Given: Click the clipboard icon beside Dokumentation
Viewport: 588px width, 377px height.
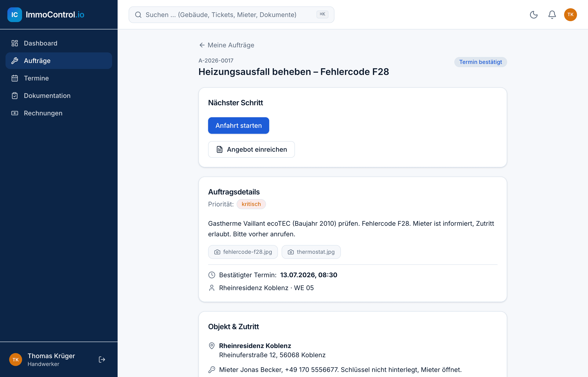Looking at the screenshot, I should (15, 96).
